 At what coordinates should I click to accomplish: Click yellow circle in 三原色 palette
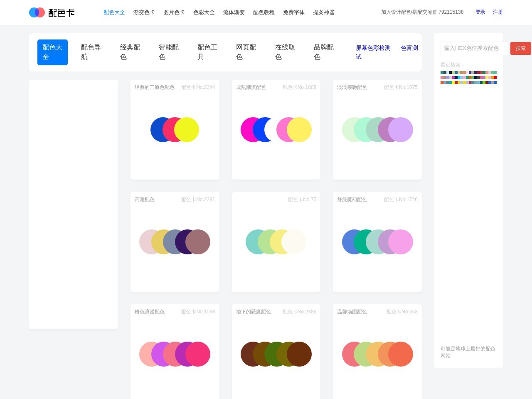(x=187, y=130)
